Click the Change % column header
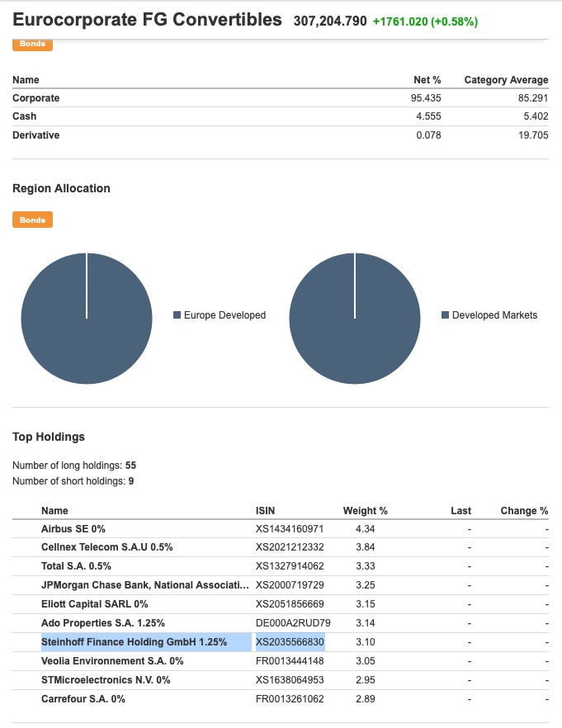The image size is (562, 728). tap(524, 511)
